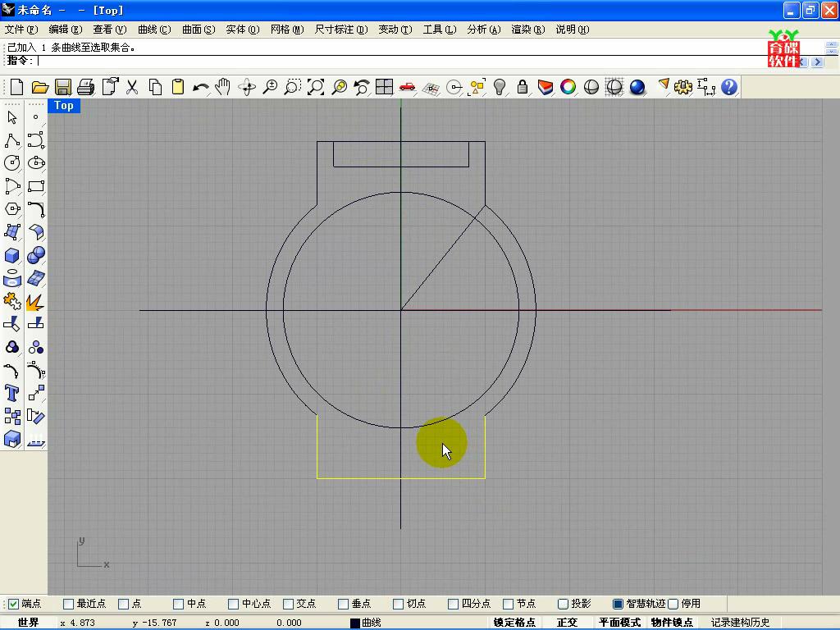The width and height of the screenshot is (840, 630).
Task: Enable the 中心点 osnap checkbox
Action: tap(233, 604)
